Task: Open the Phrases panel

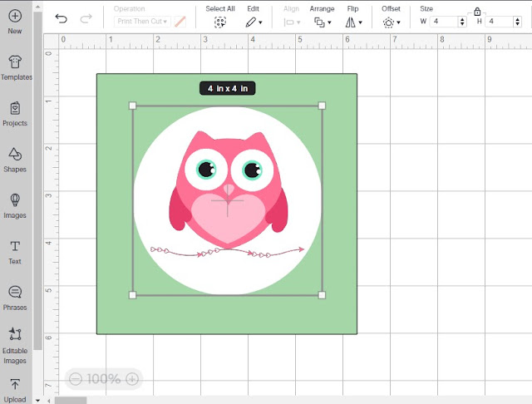Action: 15,292
